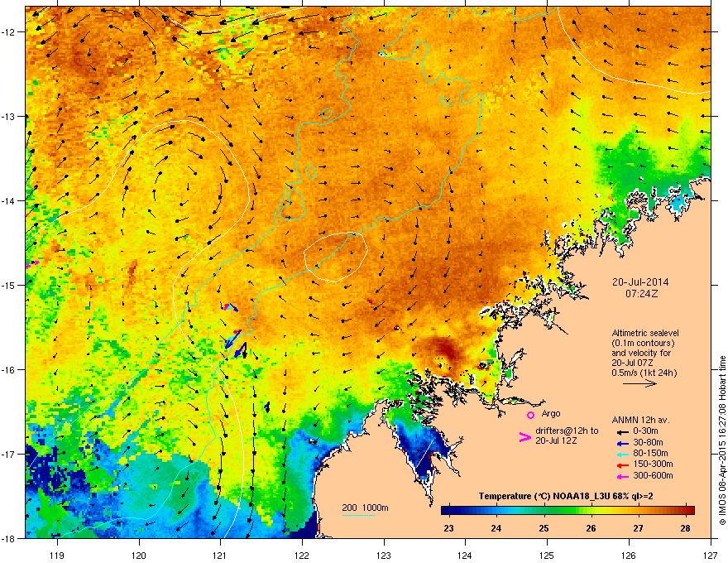Click the '200 1000m' bathymetry label
The image size is (728, 563).
pos(365,508)
